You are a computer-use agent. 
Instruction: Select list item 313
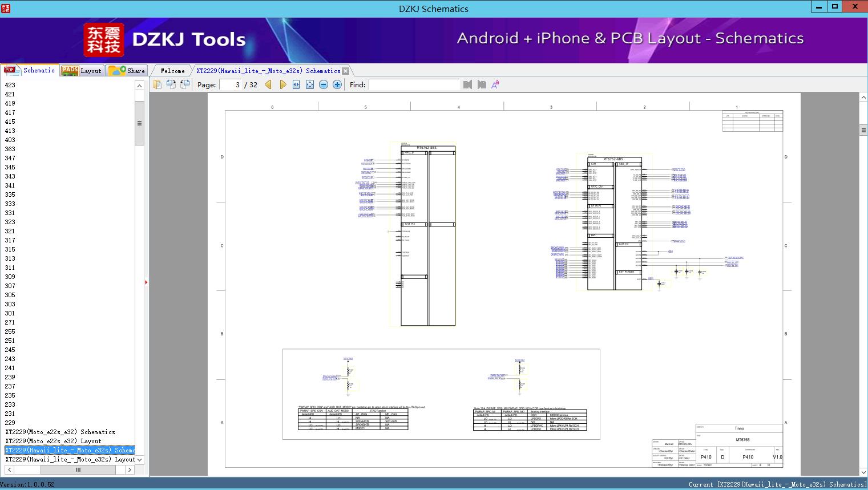(x=10, y=258)
